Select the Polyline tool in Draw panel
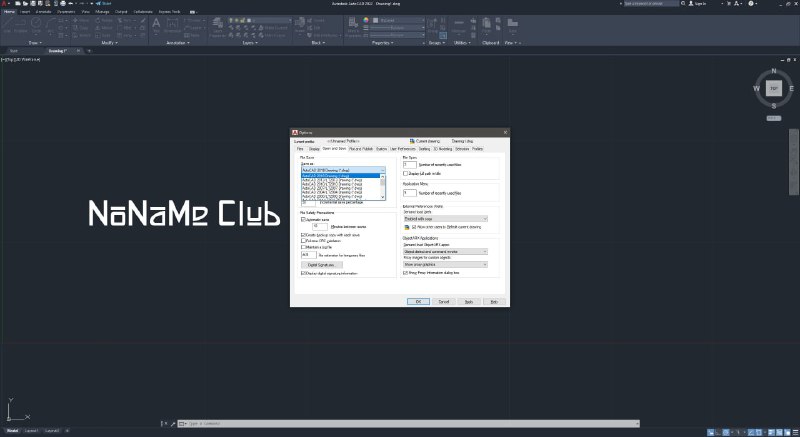 click(x=21, y=25)
